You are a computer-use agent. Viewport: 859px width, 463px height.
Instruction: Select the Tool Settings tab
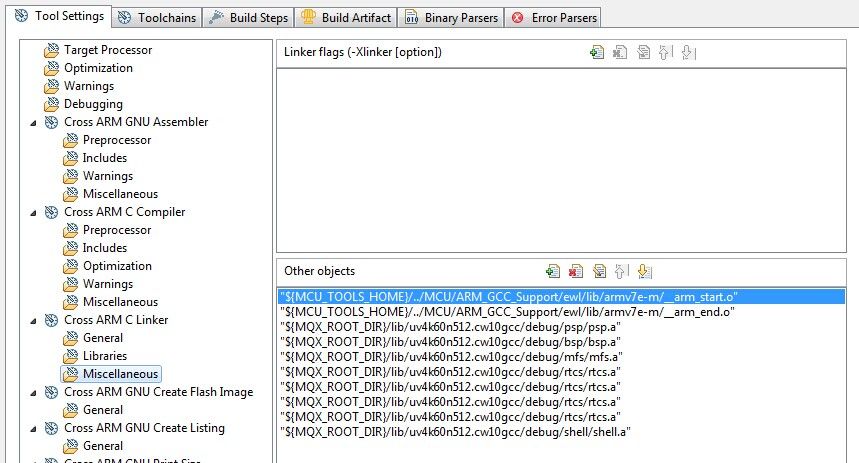point(59,16)
